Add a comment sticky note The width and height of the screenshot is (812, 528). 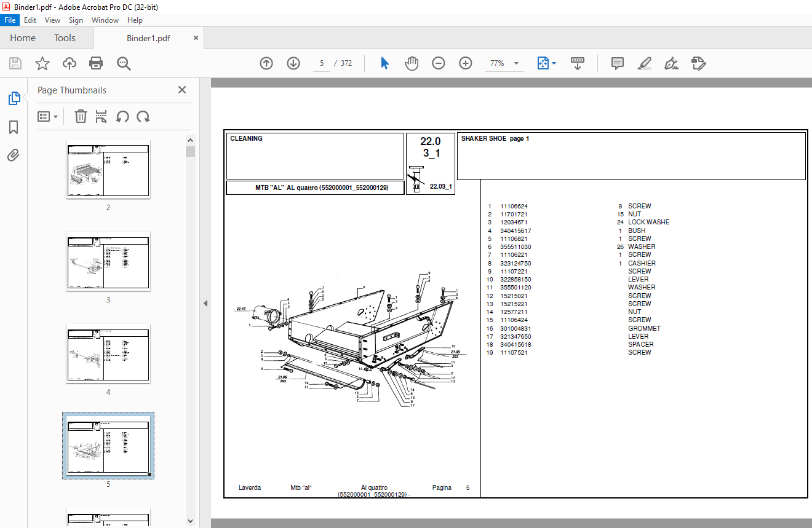618,63
